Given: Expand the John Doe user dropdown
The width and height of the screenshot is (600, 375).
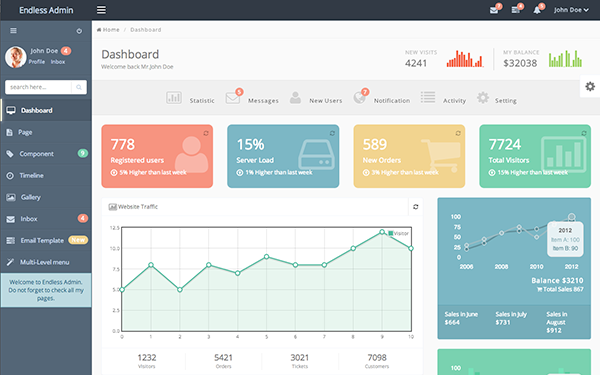Looking at the screenshot, I should pos(571,10).
